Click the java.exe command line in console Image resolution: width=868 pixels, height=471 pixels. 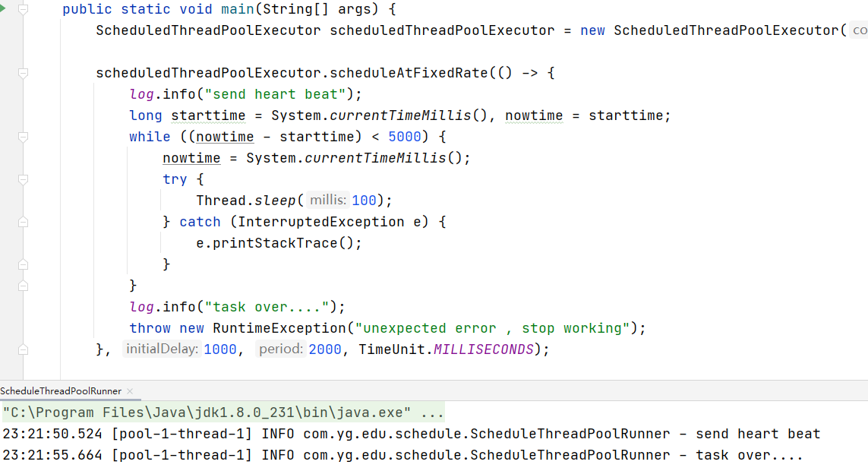223,413
